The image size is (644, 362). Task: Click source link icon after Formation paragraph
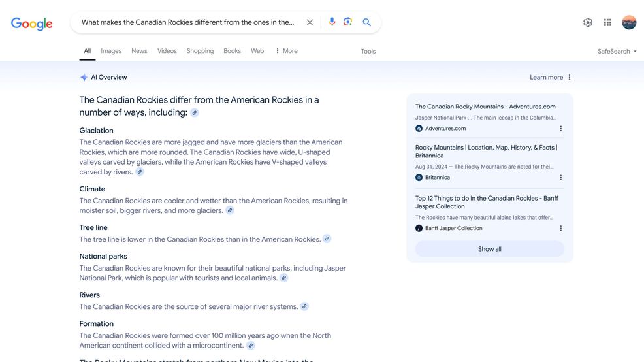[x=251, y=346]
